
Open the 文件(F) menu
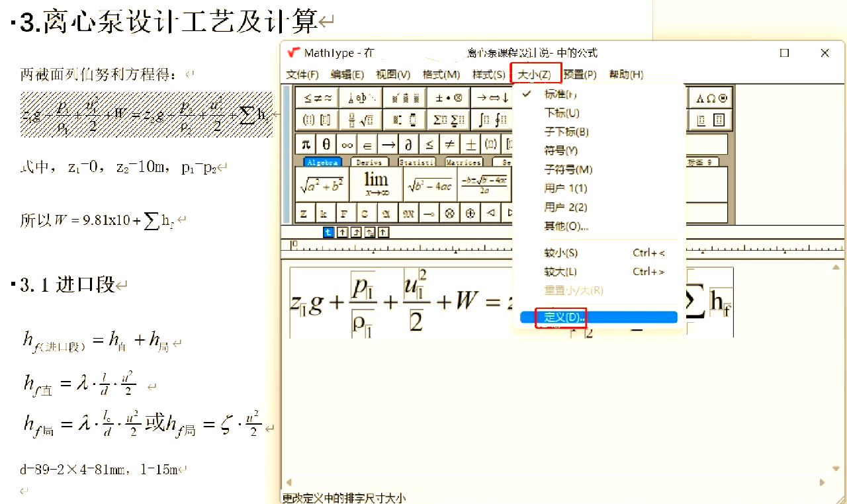coord(302,75)
